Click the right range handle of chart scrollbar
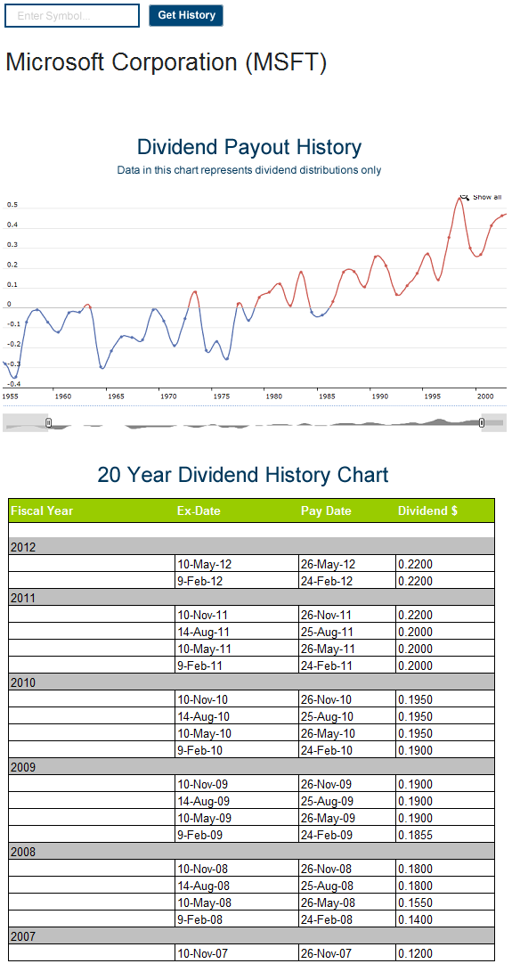The height and width of the screenshot is (980, 512). click(x=482, y=423)
